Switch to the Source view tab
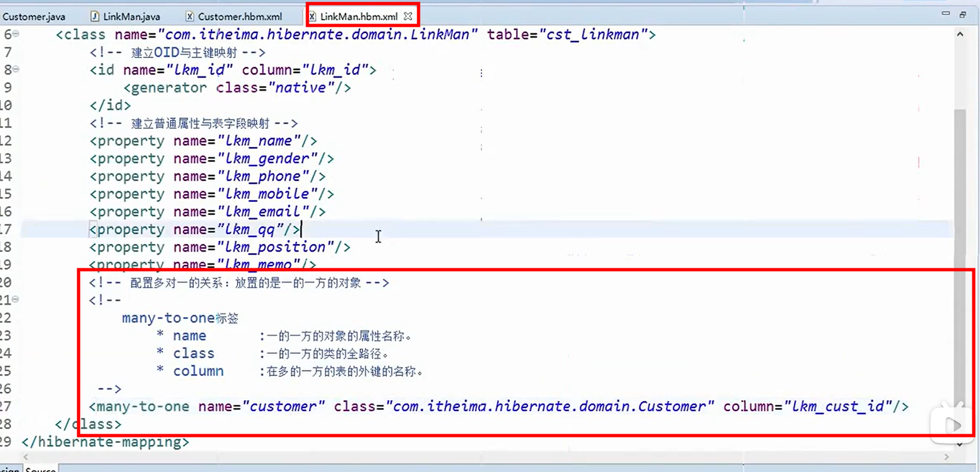Screen dimensions: 980x472 click(x=41, y=469)
